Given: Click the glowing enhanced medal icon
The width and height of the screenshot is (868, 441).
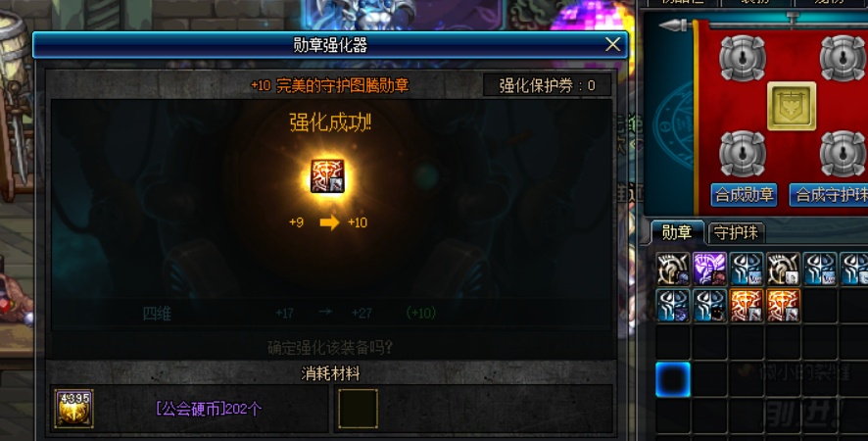Looking at the screenshot, I should pyautogui.click(x=328, y=176).
